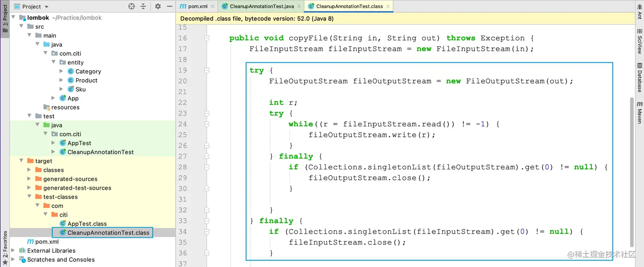Collapse the target folder
The height and width of the screenshot is (267, 644).
pos(22,161)
